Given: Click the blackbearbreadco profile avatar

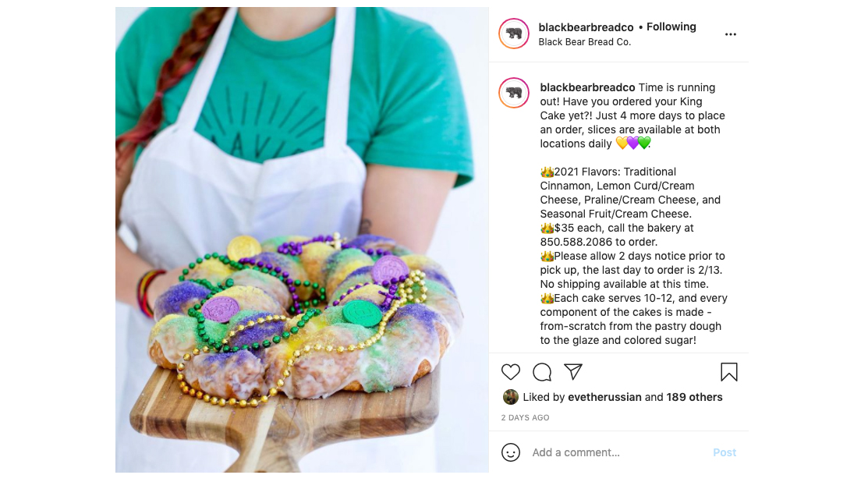Looking at the screenshot, I should tap(514, 34).
